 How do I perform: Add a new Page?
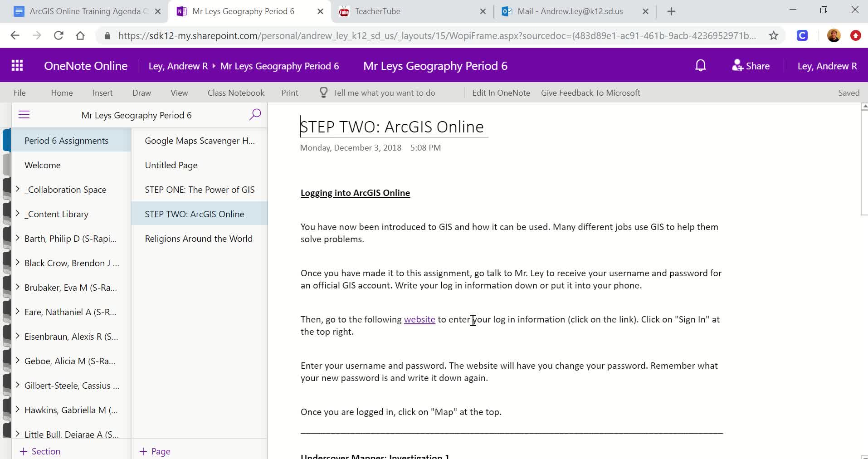pos(155,451)
